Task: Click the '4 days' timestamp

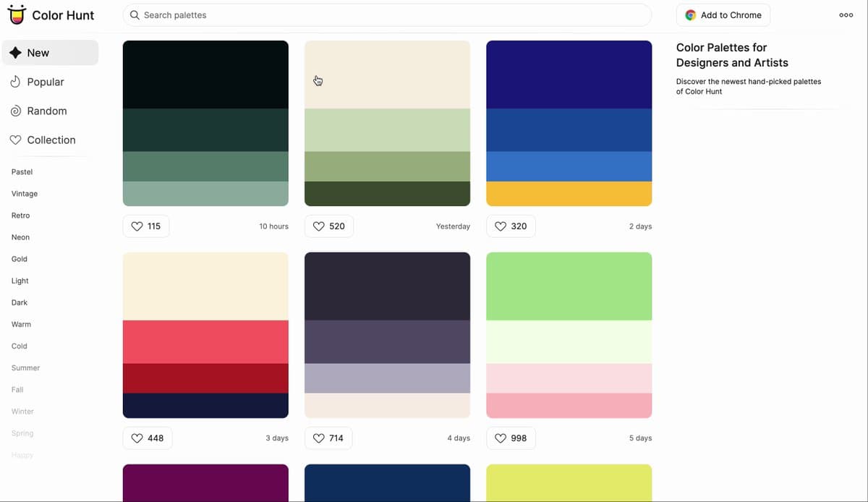Action: [x=459, y=438]
